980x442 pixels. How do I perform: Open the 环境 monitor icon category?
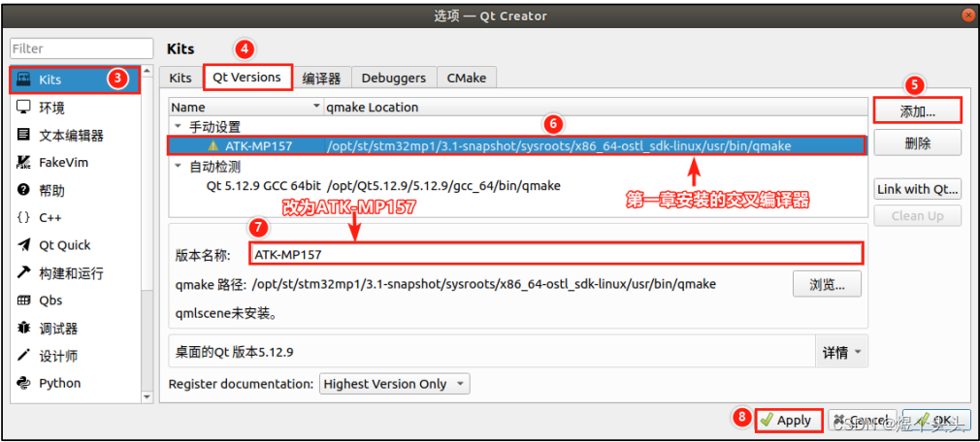coord(23,108)
